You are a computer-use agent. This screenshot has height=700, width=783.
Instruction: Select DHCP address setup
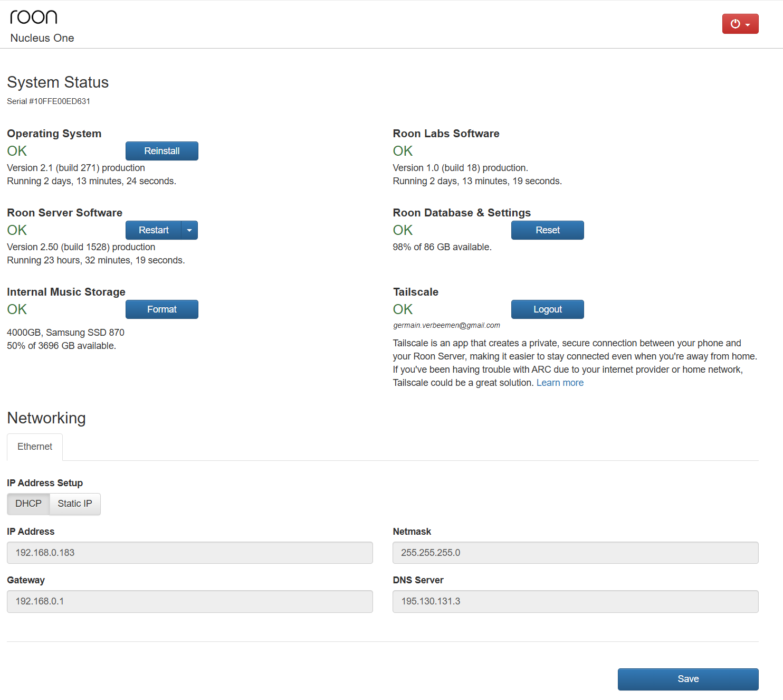pyautogui.click(x=28, y=504)
